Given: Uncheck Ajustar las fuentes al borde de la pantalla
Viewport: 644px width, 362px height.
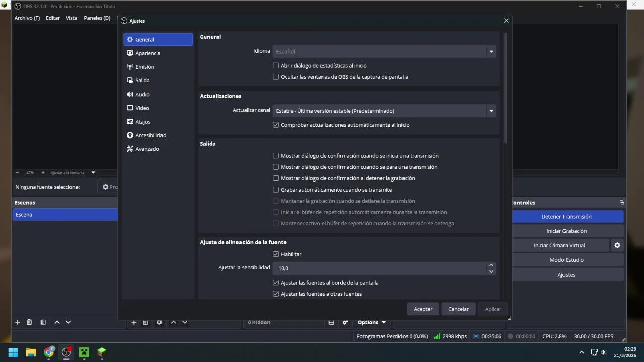Looking at the screenshot, I should point(276,283).
